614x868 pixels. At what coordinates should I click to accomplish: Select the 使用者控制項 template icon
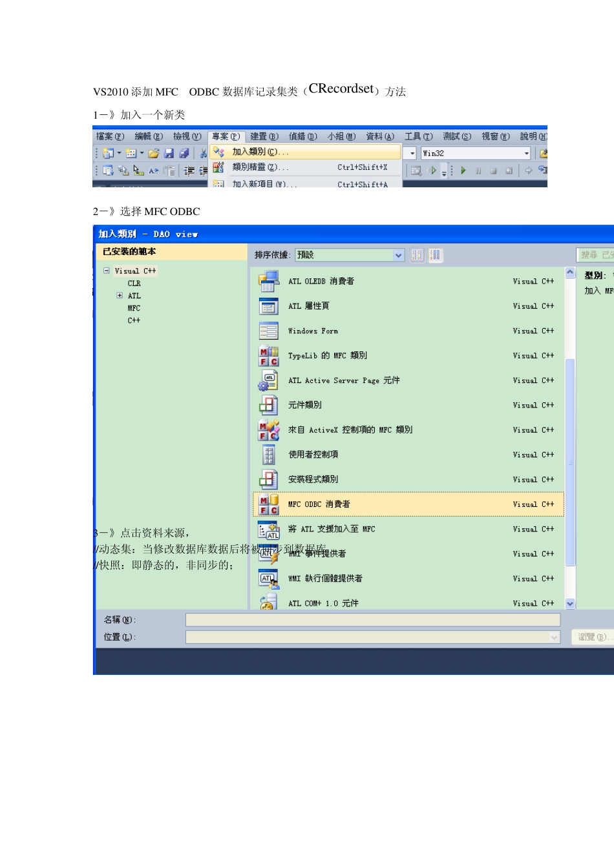[x=268, y=455]
